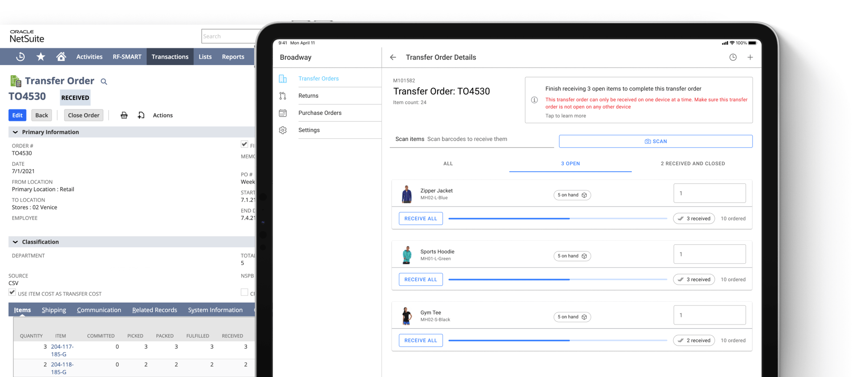This screenshot has width=868, height=377.
Task: Click RECEIVE ALL for Sports Hoodie
Action: pyautogui.click(x=421, y=279)
